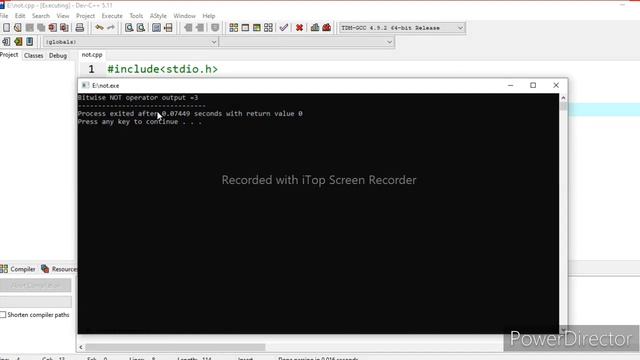Click the Replace magnifier icon
Viewport: 640px width, 360px height.
(x=141, y=28)
